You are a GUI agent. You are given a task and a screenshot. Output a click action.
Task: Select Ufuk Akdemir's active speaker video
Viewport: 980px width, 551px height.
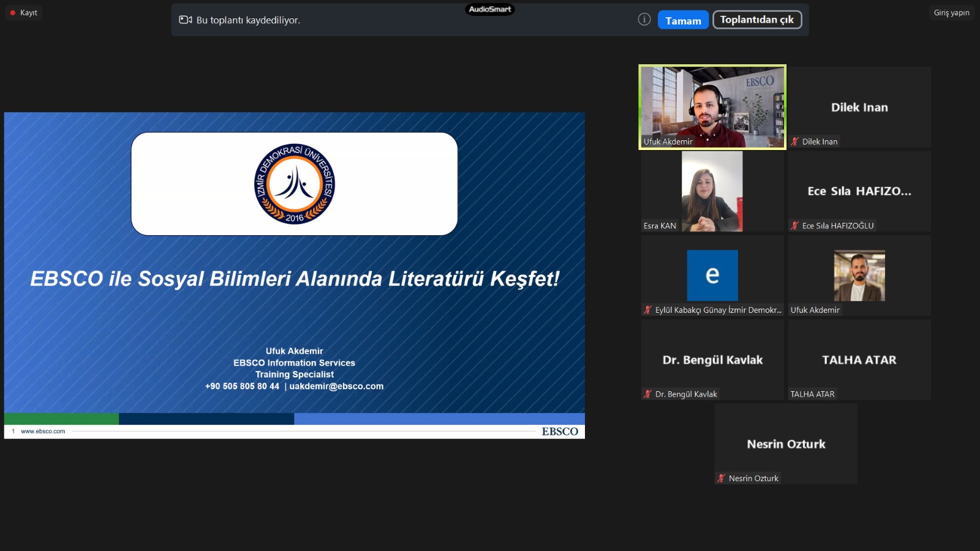(x=712, y=107)
